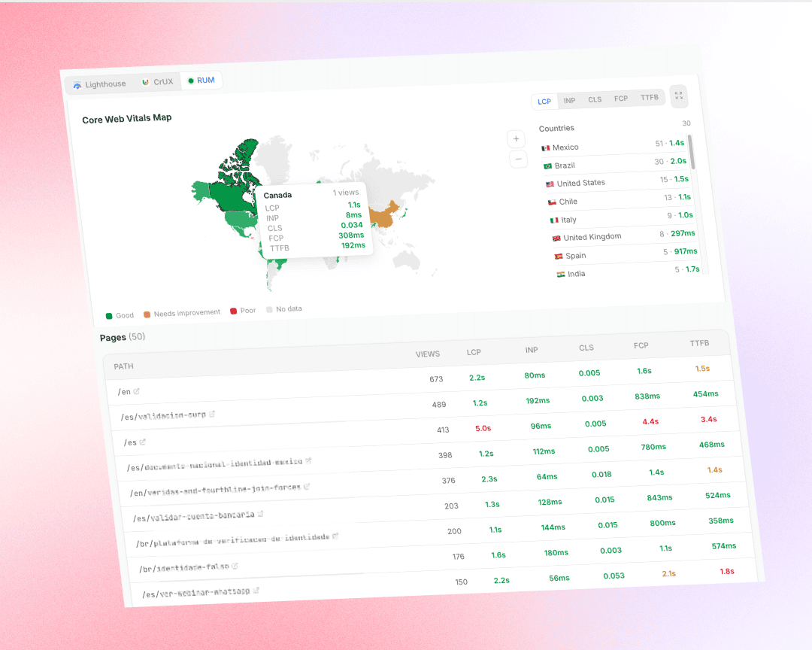Open the /es/validar-cuenta-bancaria path
Viewport: 812px width, 650px height.
(194, 516)
